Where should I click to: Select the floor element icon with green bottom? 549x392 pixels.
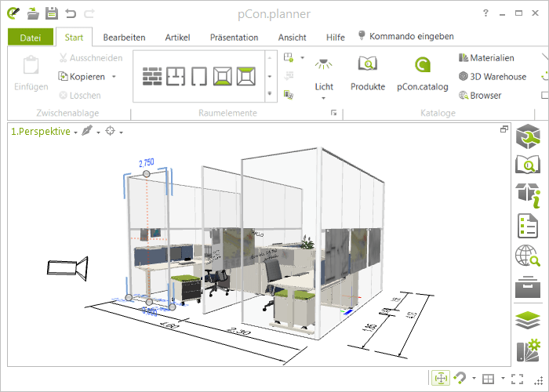[223, 76]
